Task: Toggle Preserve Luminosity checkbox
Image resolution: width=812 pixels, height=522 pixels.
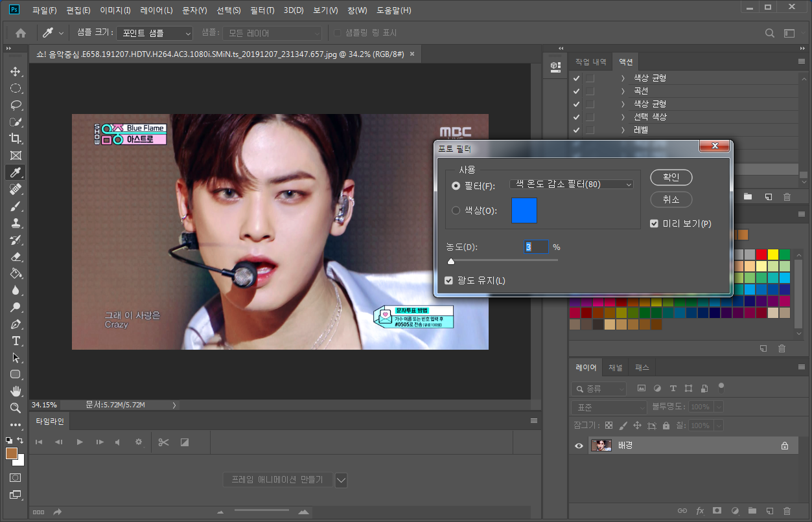Action: point(449,280)
